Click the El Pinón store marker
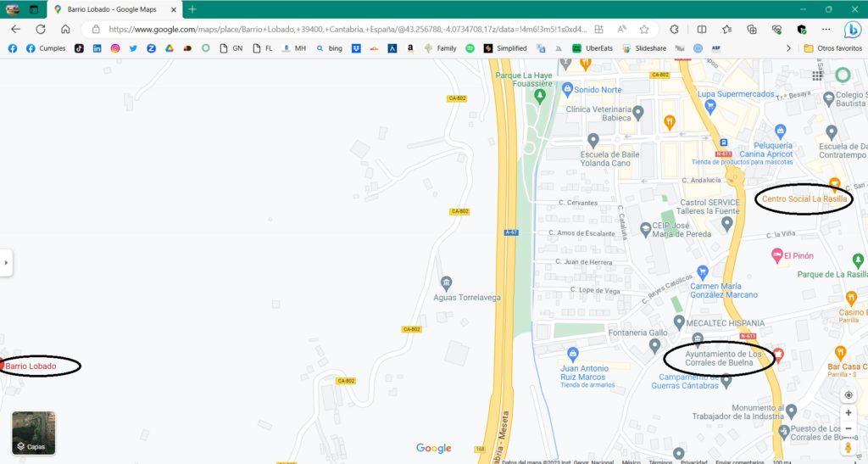Screen dimensions: 868x464 click(776, 255)
